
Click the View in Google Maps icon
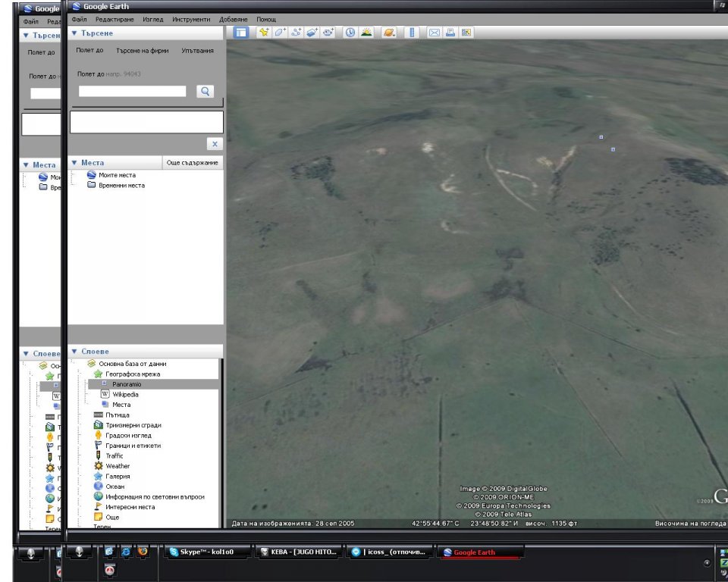pyautogui.click(x=466, y=33)
